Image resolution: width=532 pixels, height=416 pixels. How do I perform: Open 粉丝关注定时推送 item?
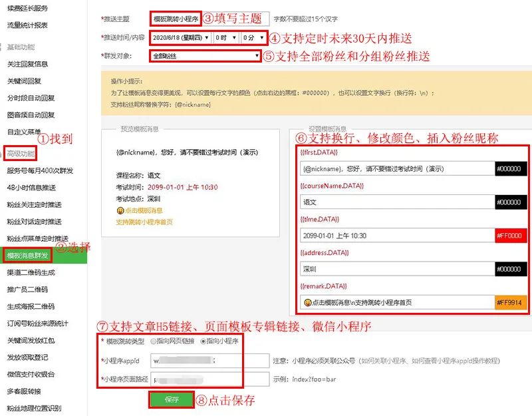point(35,204)
